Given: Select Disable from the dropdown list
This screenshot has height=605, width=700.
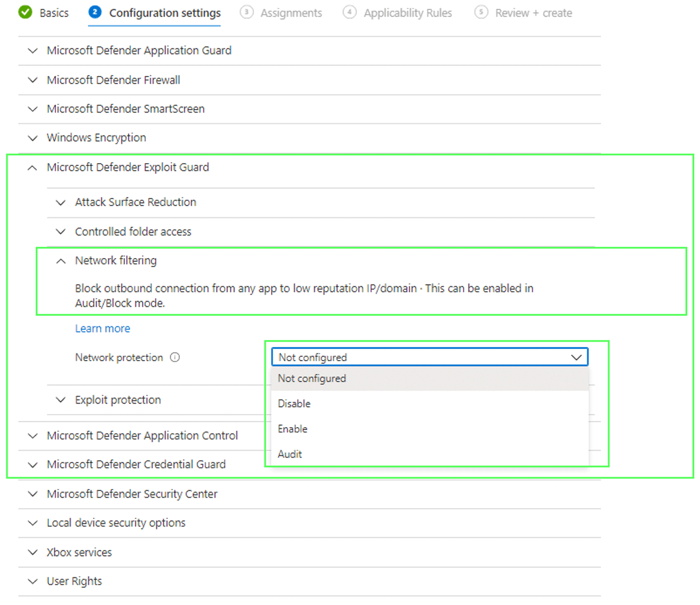Looking at the screenshot, I should coord(295,404).
